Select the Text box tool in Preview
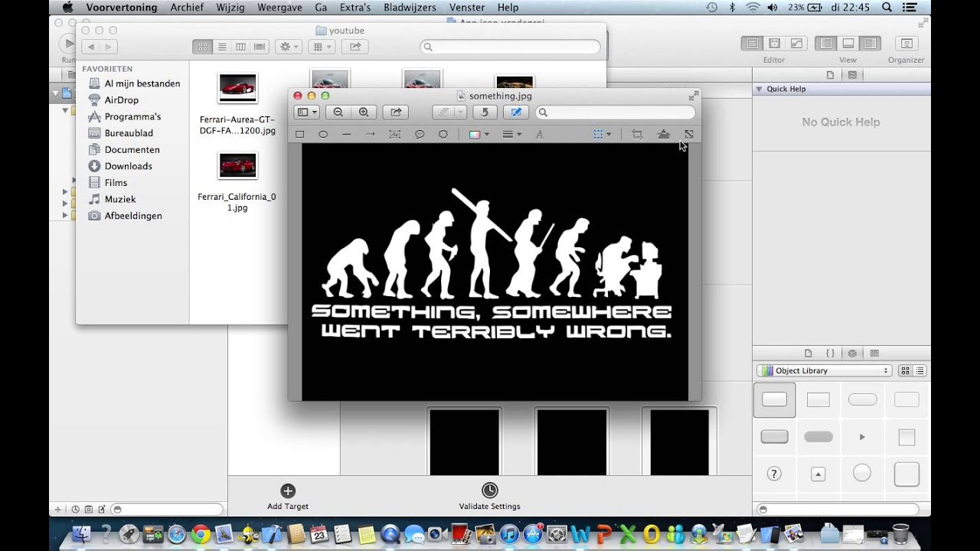Viewport: 980px width, 551px height. 395,134
